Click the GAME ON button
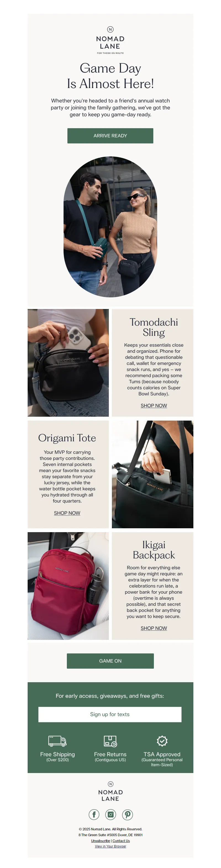 110,661
